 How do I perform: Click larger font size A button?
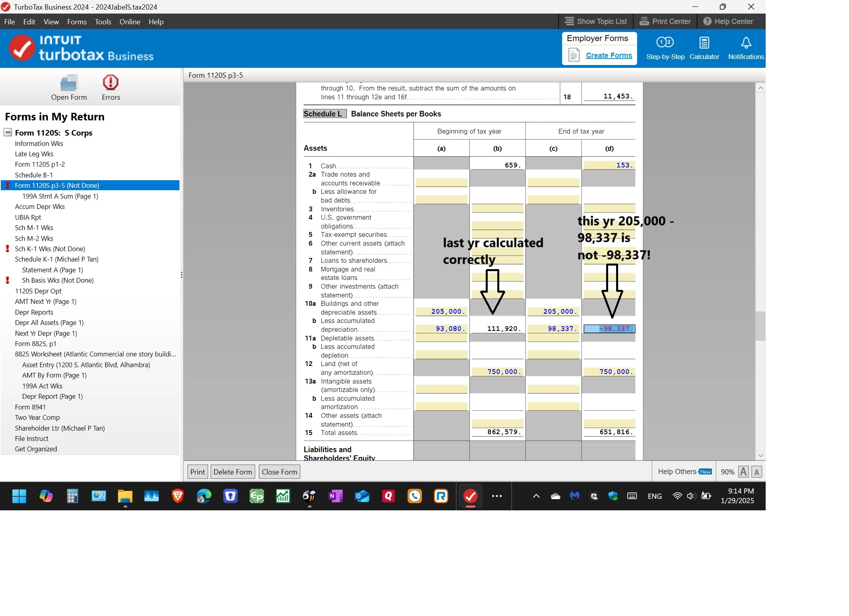tap(743, 472)
